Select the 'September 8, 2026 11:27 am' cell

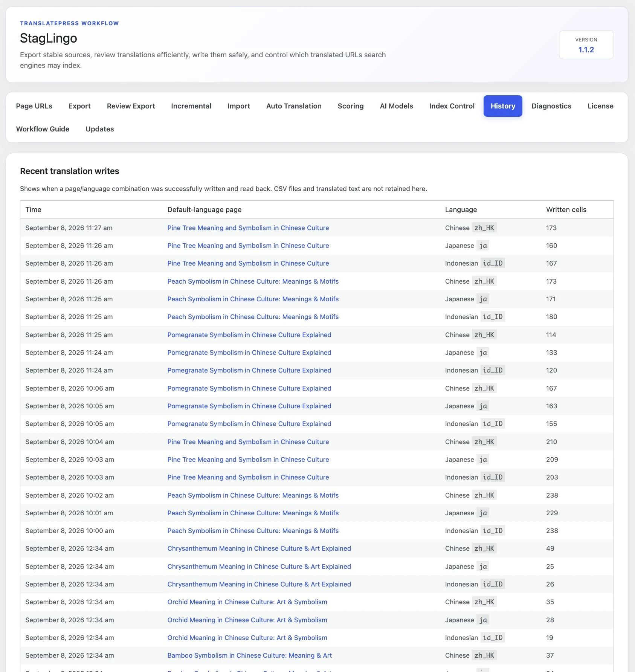(69, 228)
